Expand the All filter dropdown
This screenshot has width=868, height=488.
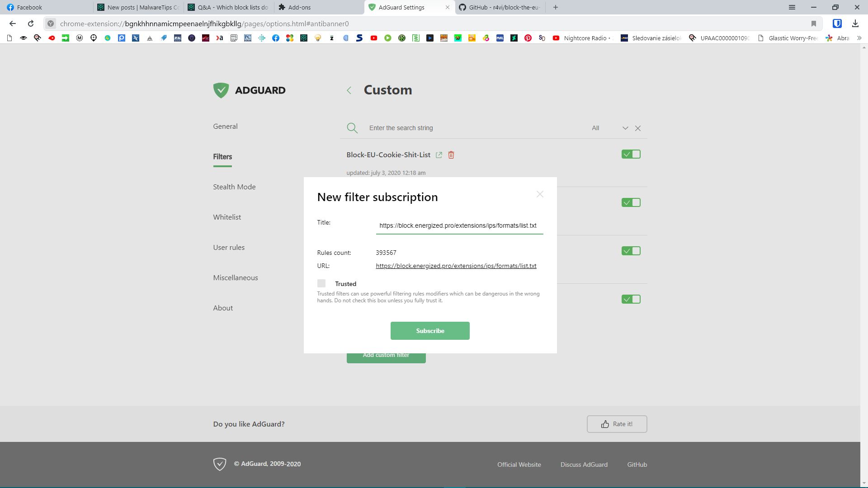pyautogui.click(x=610, y=128)
